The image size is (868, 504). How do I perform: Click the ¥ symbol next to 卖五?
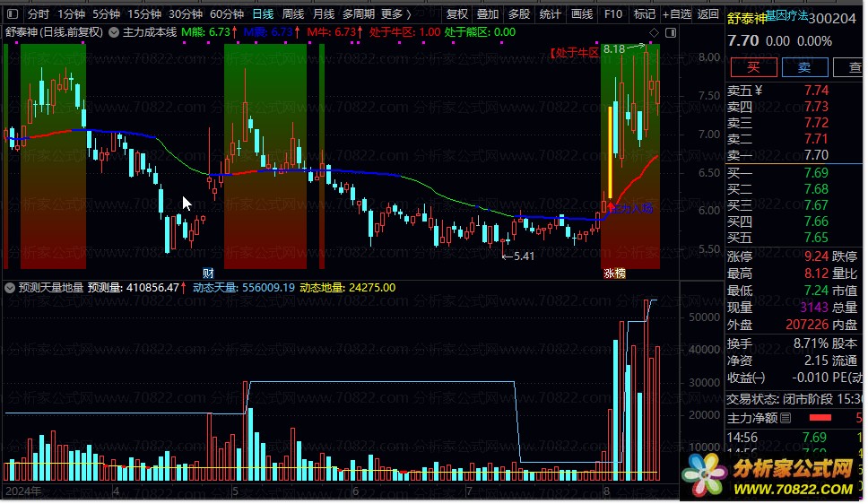(x=759, y=90)
